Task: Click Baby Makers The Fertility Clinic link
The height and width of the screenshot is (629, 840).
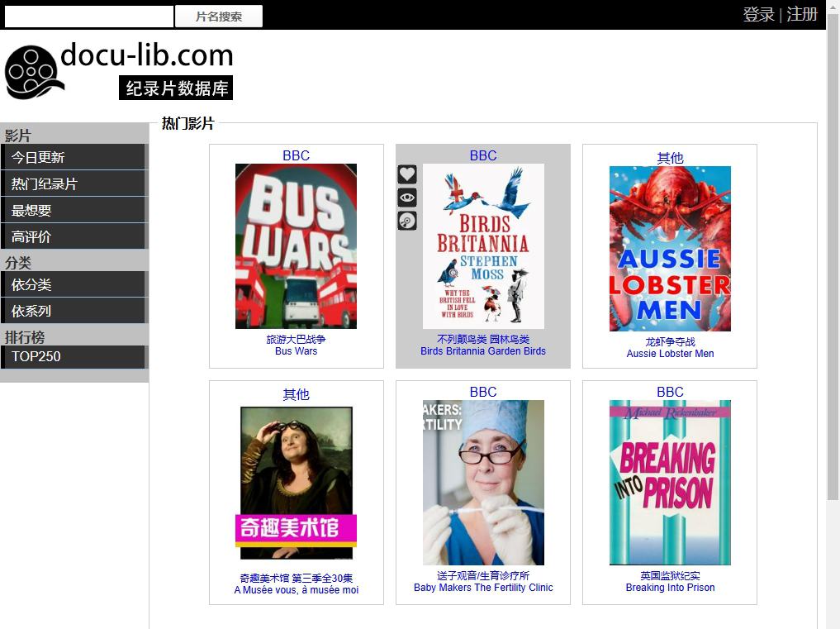Action: coord(483,587)
